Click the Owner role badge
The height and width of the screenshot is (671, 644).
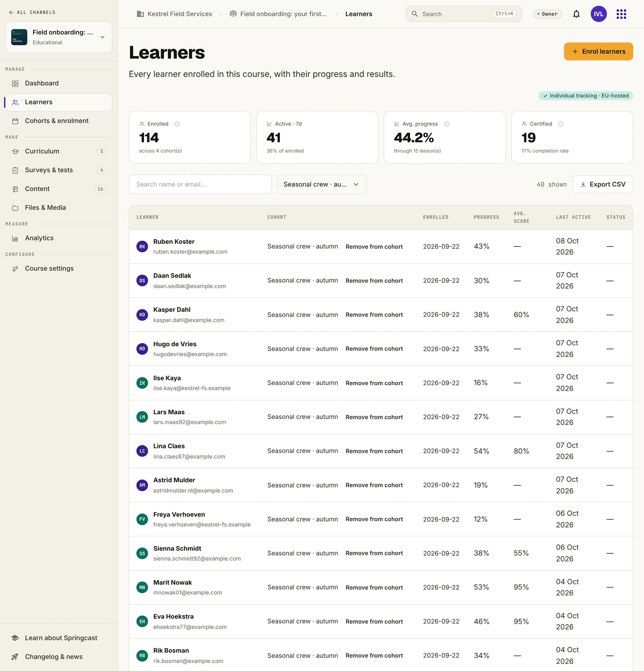[x=547, y=14]
